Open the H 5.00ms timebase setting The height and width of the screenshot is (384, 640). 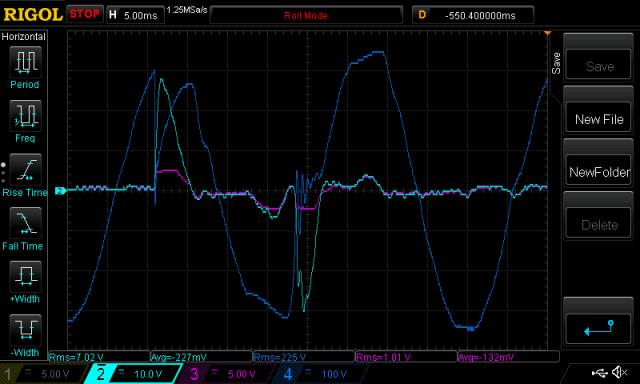click(x=135, y=15)
